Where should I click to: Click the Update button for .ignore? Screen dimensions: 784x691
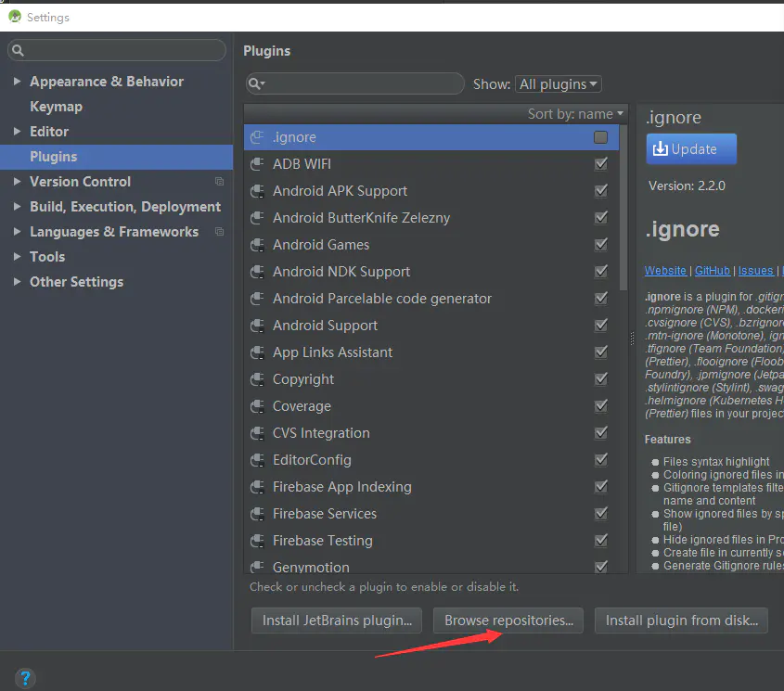(x=691, y=149)
